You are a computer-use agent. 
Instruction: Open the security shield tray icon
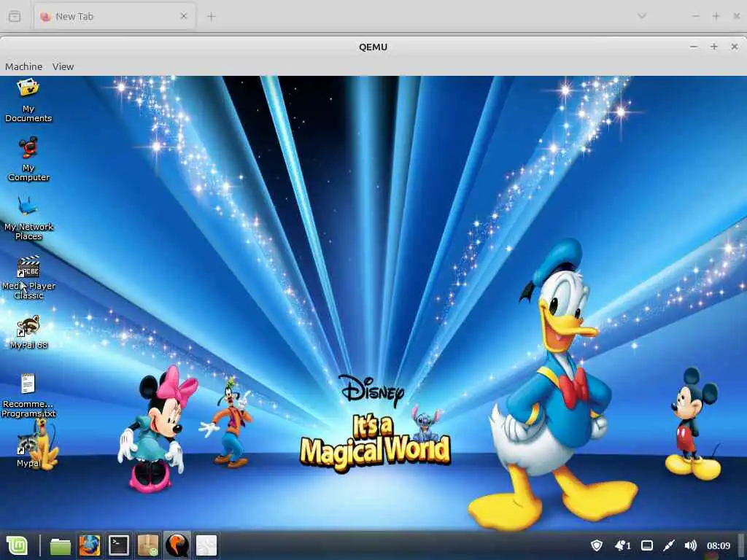coord(597,545)
